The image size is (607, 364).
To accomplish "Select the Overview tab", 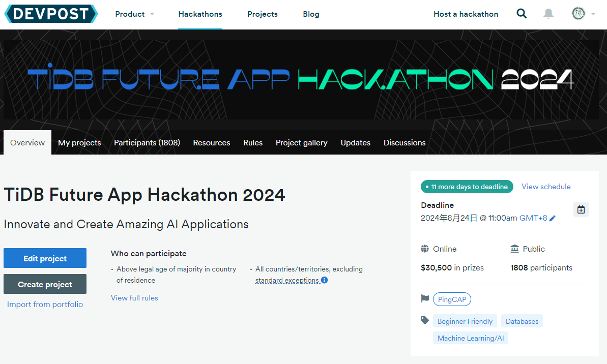I will tap(27, 142).
